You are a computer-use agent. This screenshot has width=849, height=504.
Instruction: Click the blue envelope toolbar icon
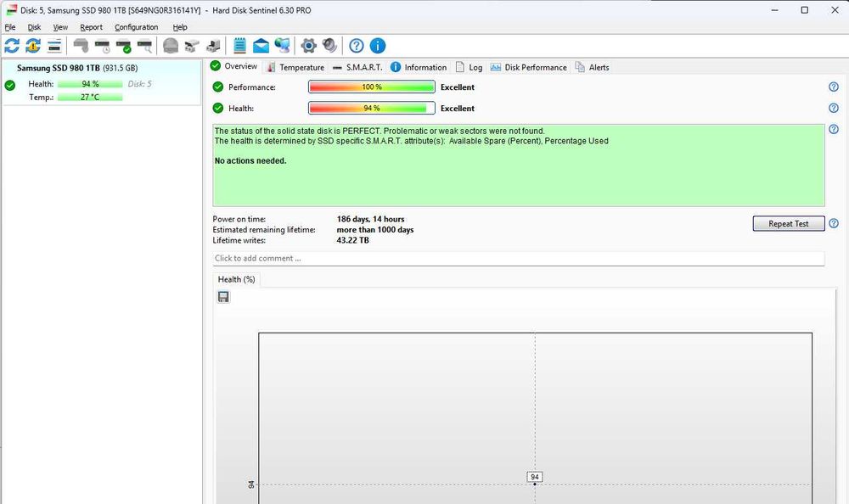(x=261, y=46)
